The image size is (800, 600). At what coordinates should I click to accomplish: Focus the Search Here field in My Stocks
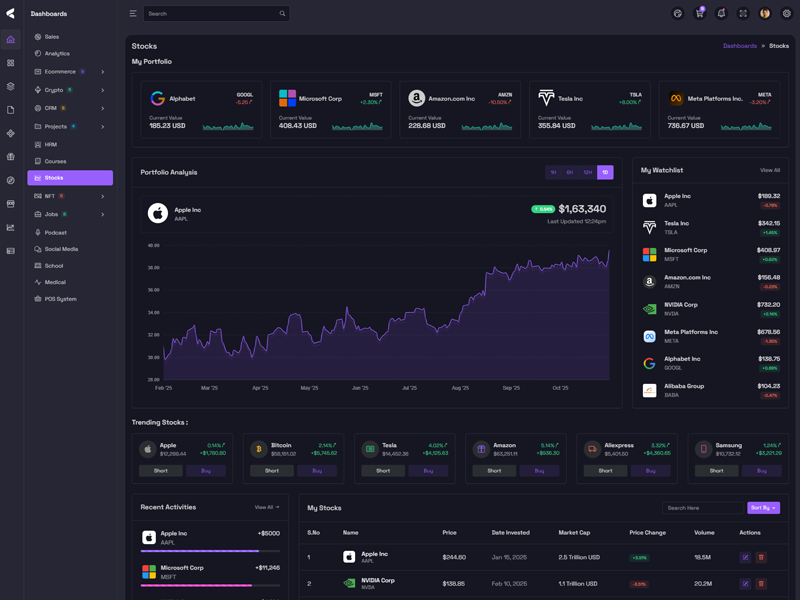coord(703,508)
